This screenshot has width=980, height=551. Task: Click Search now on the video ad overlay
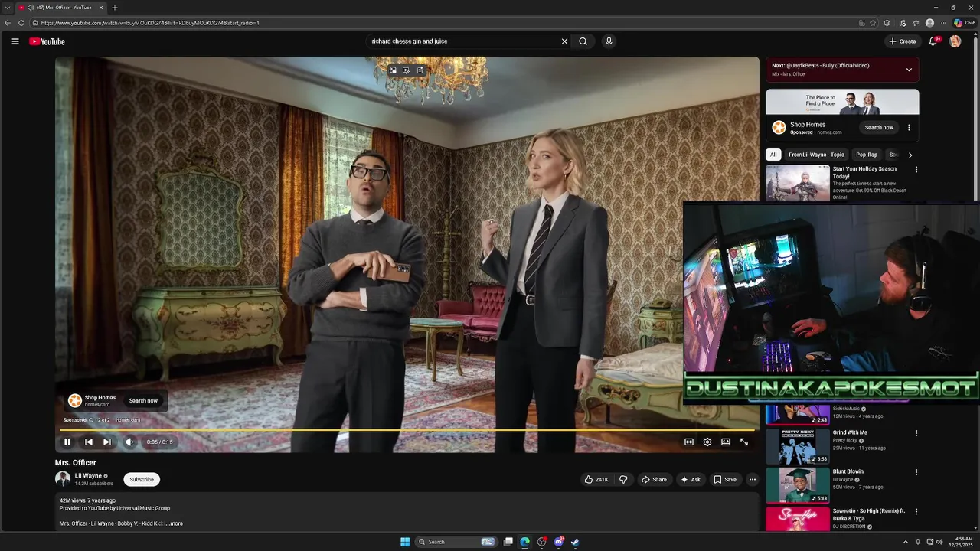click(143, 400)
